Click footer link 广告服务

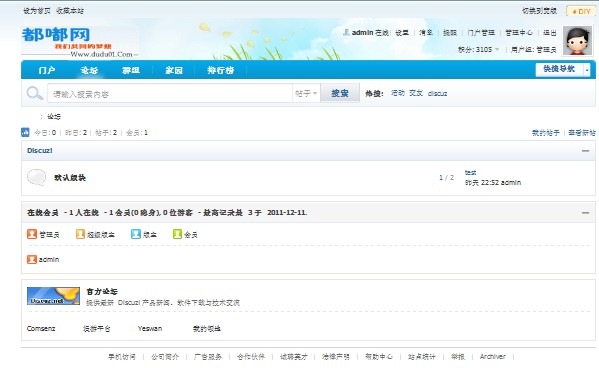207,357
